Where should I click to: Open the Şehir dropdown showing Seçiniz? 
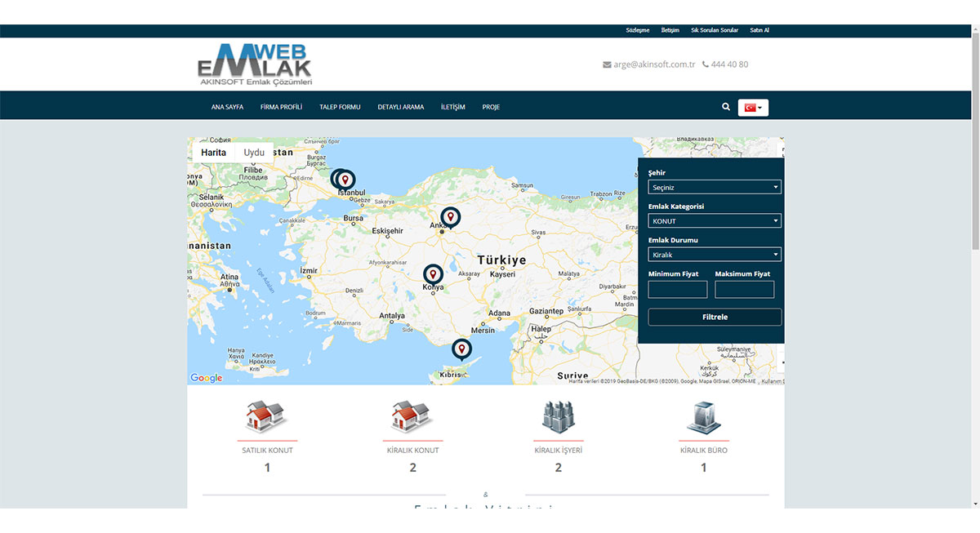[714, 186]
